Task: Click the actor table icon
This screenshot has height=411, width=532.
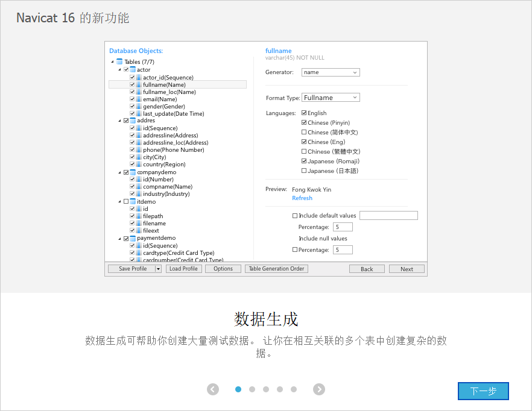Action: click(x=133, y=69)
